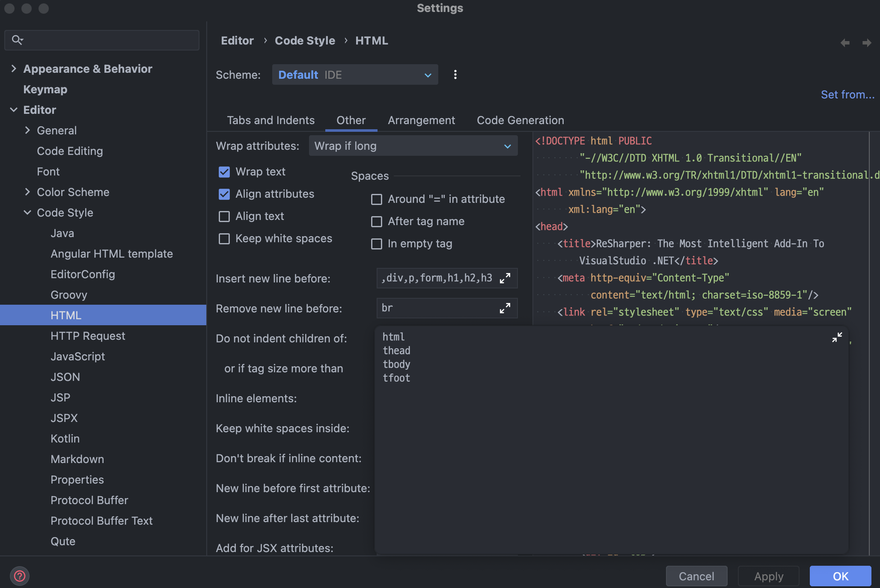Uncheck the Wrap text checkbox

(224, 172)
